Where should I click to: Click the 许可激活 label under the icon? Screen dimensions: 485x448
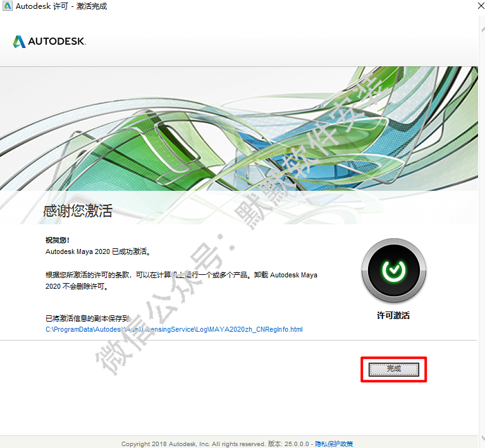[x=393, y=315]
